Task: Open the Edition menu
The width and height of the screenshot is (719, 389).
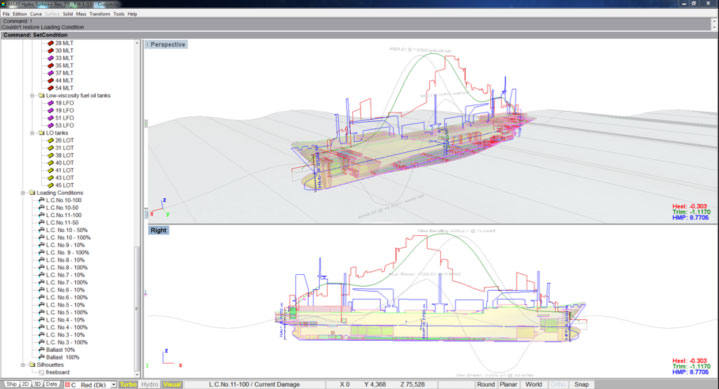Action: 20,14
